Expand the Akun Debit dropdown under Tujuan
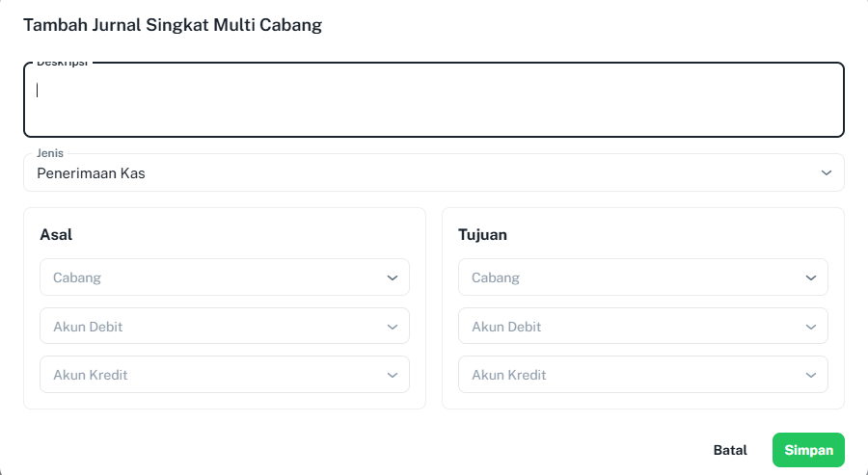 coord(642,326)
